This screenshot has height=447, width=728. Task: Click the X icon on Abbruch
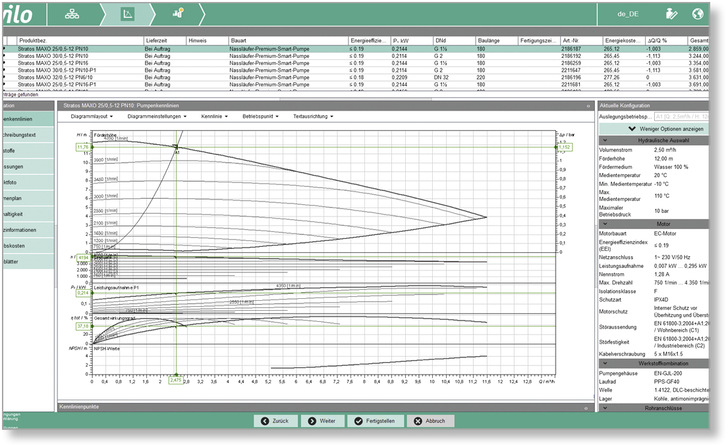click(x=416, y=421)
